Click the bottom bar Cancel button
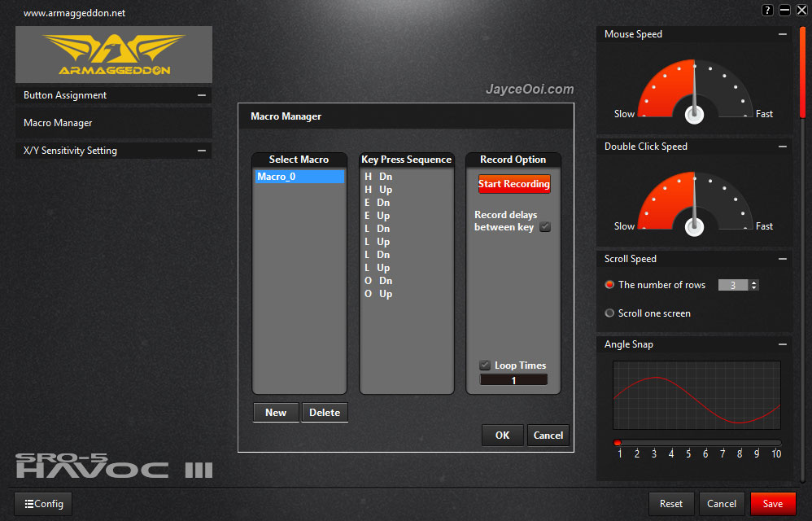 tap(722, 503)
